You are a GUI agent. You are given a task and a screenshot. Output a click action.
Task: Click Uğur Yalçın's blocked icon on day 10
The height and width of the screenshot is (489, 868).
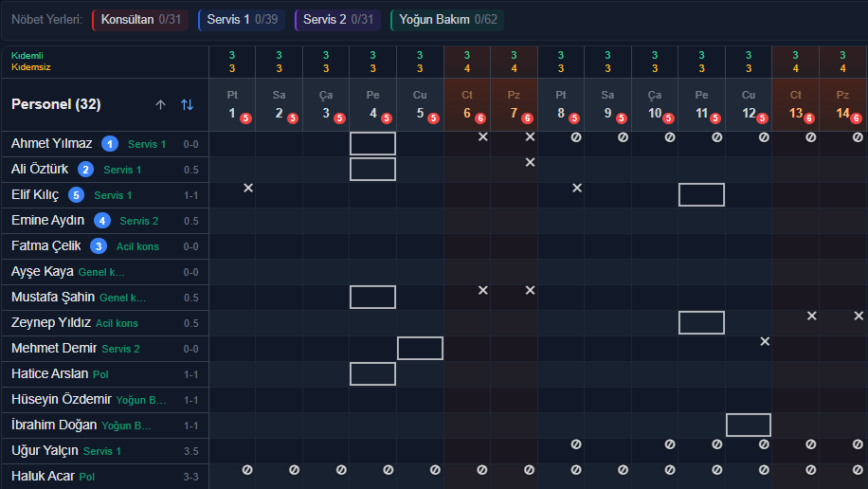pos(670,444)
